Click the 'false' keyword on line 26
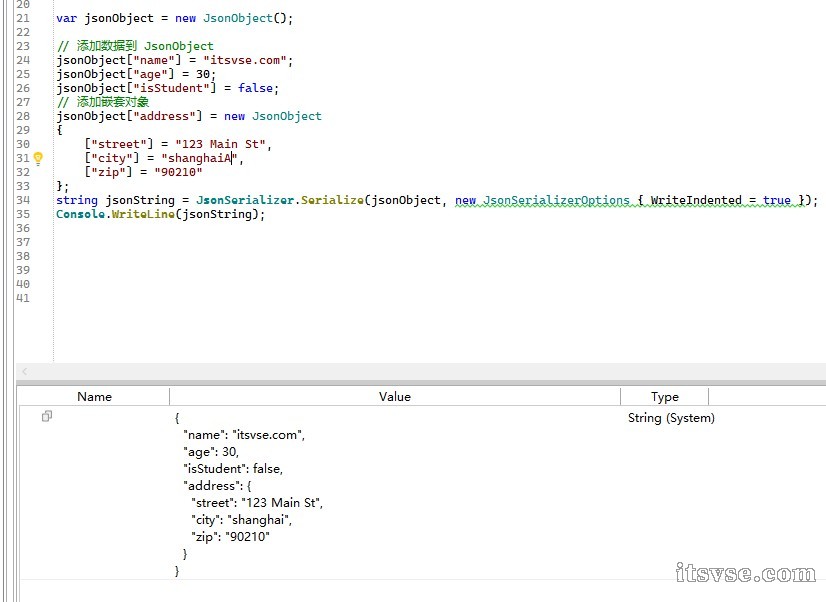This screenshot has height=602, width=826. pyautogui.click(x=255, y=88)
